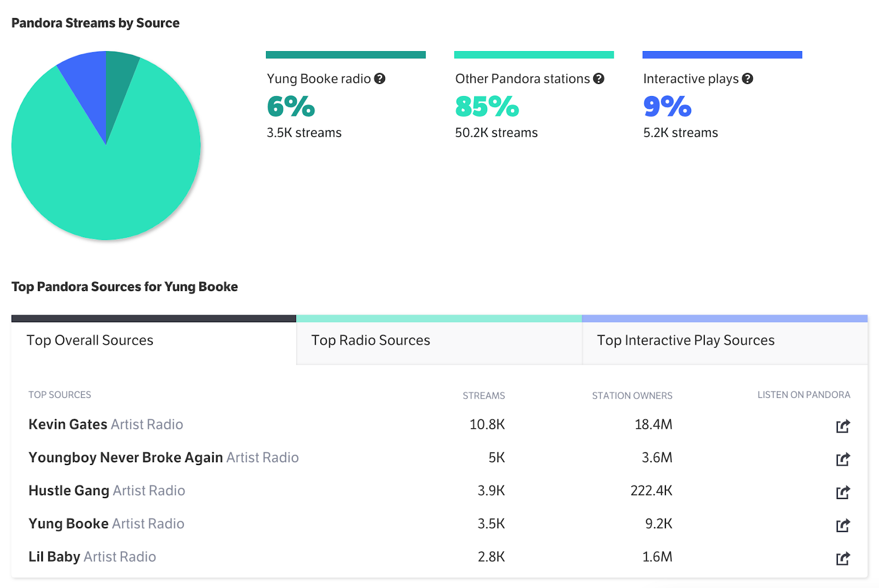Select the Top Overall Sources tab
This screenshot has height=588, width=879.
[154, 340]
